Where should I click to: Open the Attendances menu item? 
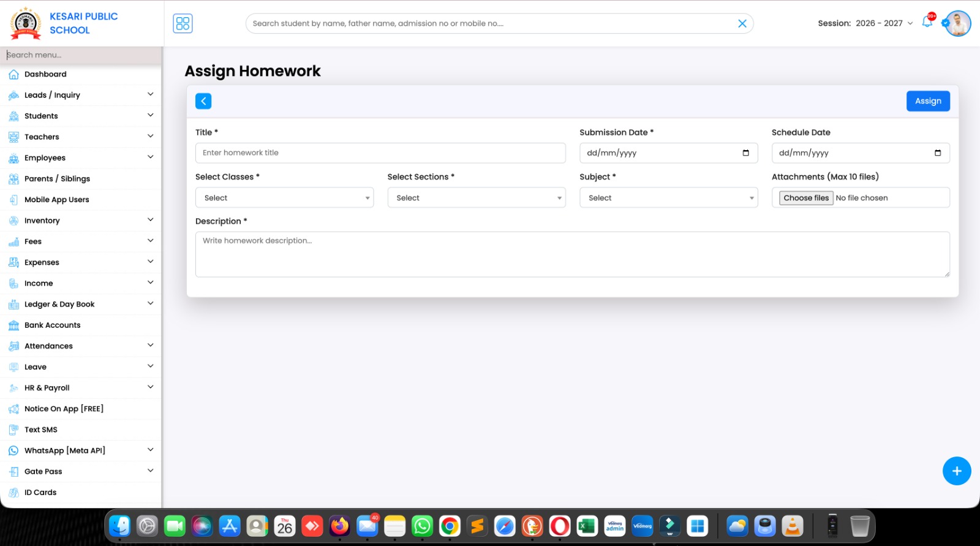pos(81,346)
